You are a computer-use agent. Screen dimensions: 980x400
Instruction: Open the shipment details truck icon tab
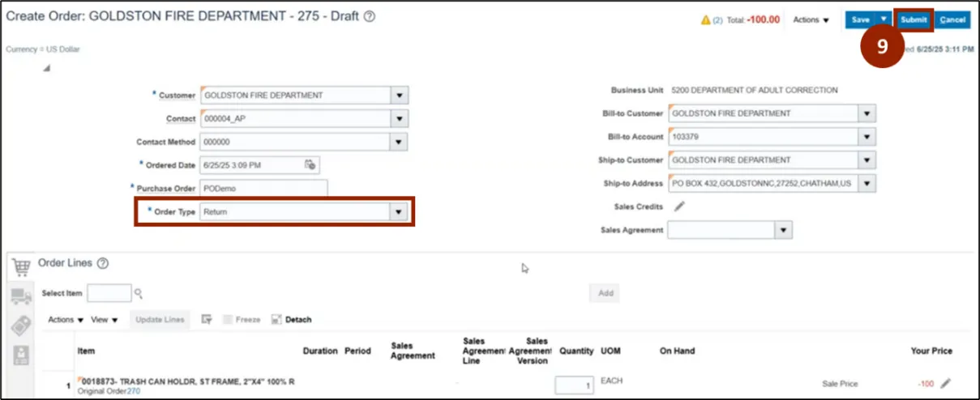[x=22, y=296]
